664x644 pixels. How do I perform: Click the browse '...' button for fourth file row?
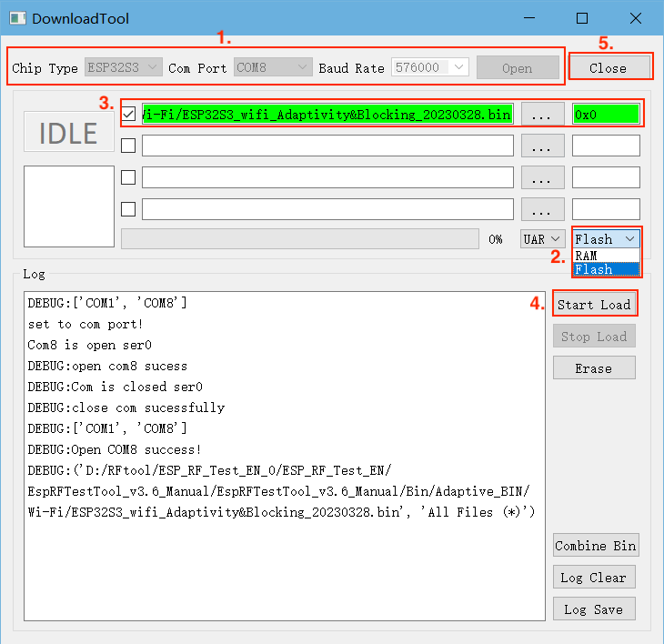(542, 209)
